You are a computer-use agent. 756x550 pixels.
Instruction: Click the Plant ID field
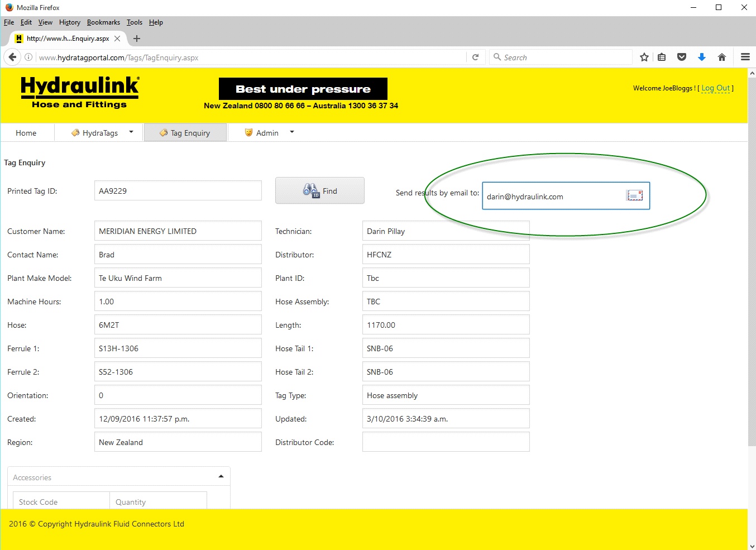446,278
